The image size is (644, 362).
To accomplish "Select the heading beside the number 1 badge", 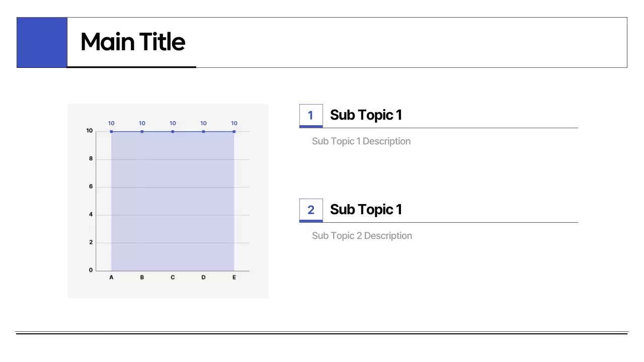I will [366, 115].
